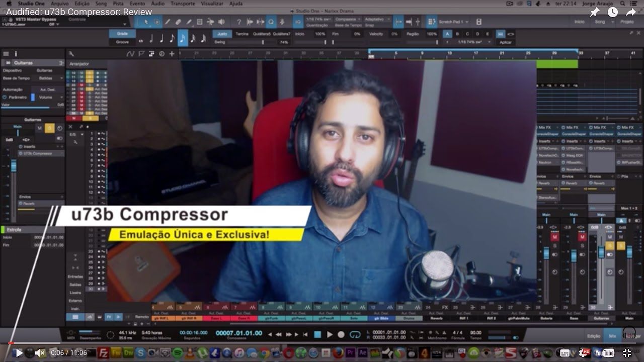
Task: Click the add track plus icon
Action: 172,54
